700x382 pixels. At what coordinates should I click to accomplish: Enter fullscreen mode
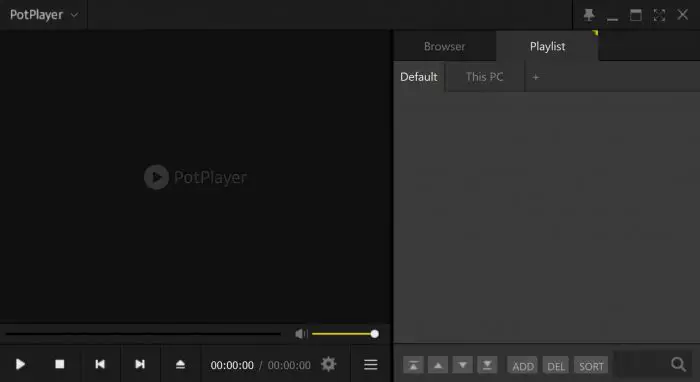659,15
